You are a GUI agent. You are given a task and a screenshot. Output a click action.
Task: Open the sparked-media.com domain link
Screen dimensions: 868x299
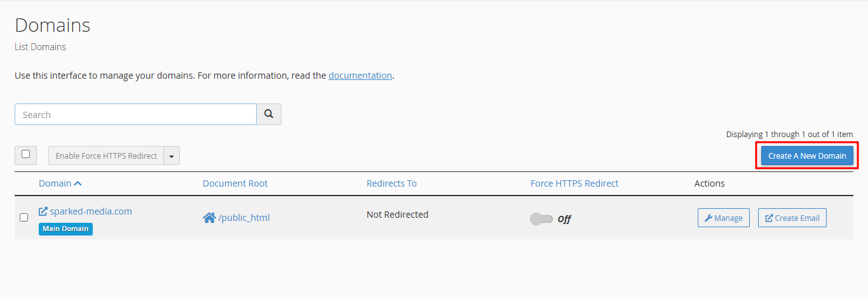(91, 211)
